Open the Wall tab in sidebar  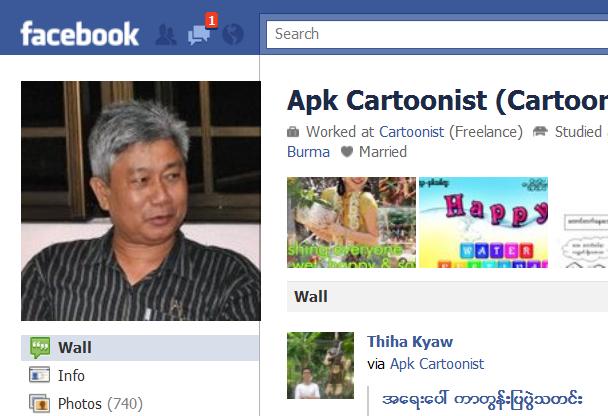tap(140, 348)
